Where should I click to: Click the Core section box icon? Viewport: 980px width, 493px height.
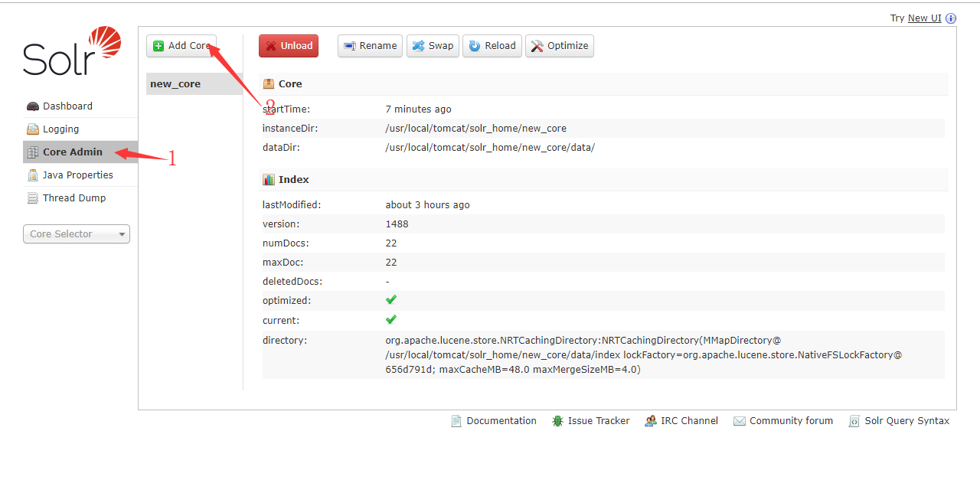[269, 84]
